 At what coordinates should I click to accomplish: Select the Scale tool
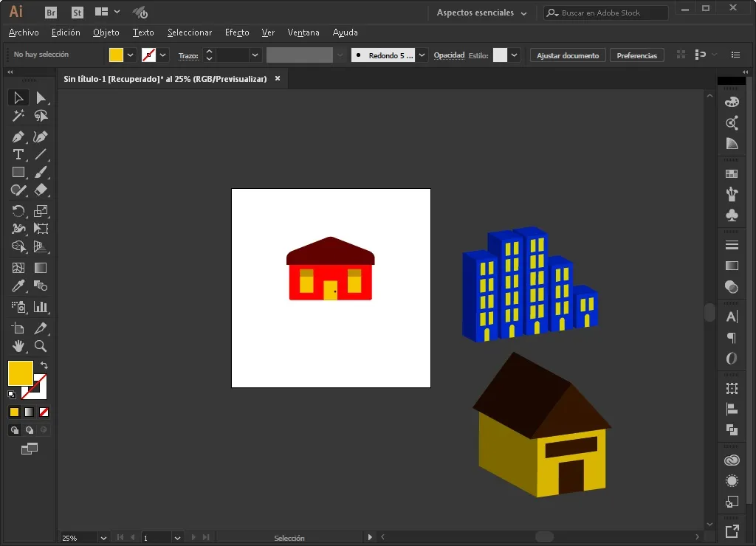coord(41,211)
